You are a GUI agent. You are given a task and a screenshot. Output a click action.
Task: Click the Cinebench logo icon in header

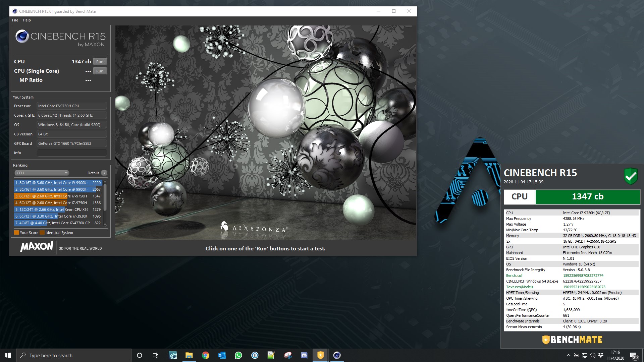[22, 36]
